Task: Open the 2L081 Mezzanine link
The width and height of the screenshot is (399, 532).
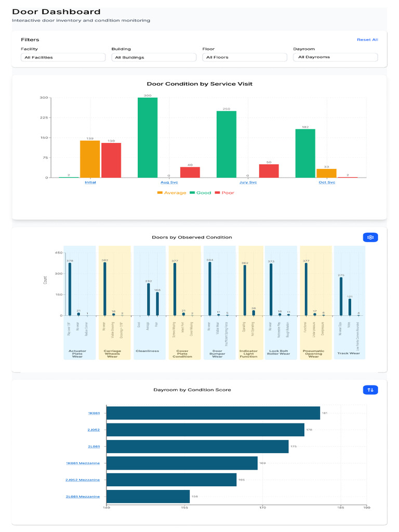Action: (83, 497)
